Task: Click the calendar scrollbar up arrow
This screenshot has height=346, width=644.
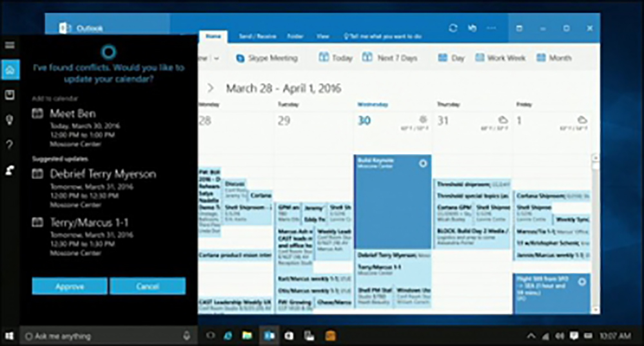Action: [595, 158]
